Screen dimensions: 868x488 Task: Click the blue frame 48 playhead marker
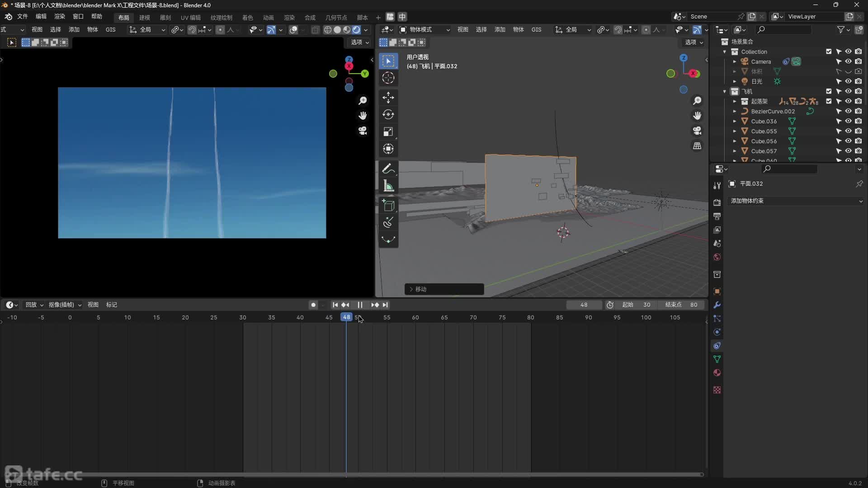[x=346, y=317]
